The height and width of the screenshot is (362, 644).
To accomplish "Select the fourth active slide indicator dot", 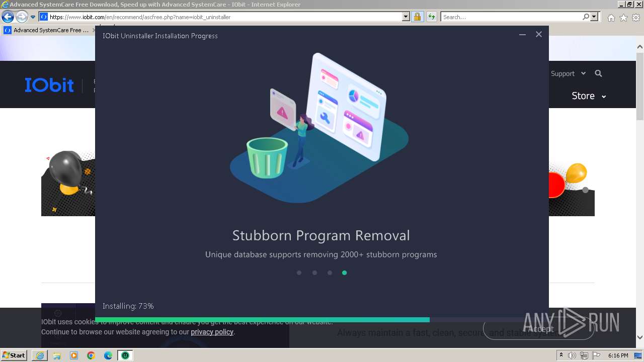I will pyautogui.click(x=344, y=273).
